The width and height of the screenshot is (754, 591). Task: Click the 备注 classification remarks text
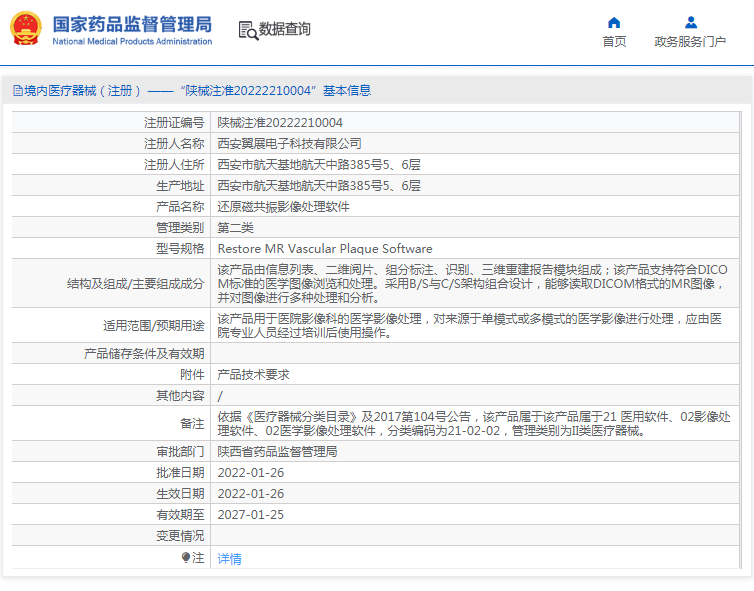[x=474, y=424]
